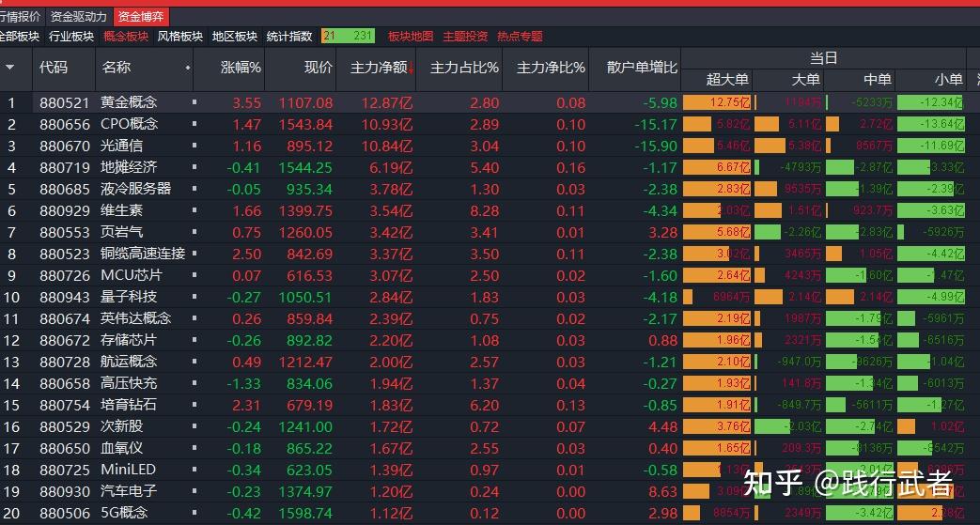980x525 pixels.
Task: Show the 统计指数 category
Action: point(288,37)
